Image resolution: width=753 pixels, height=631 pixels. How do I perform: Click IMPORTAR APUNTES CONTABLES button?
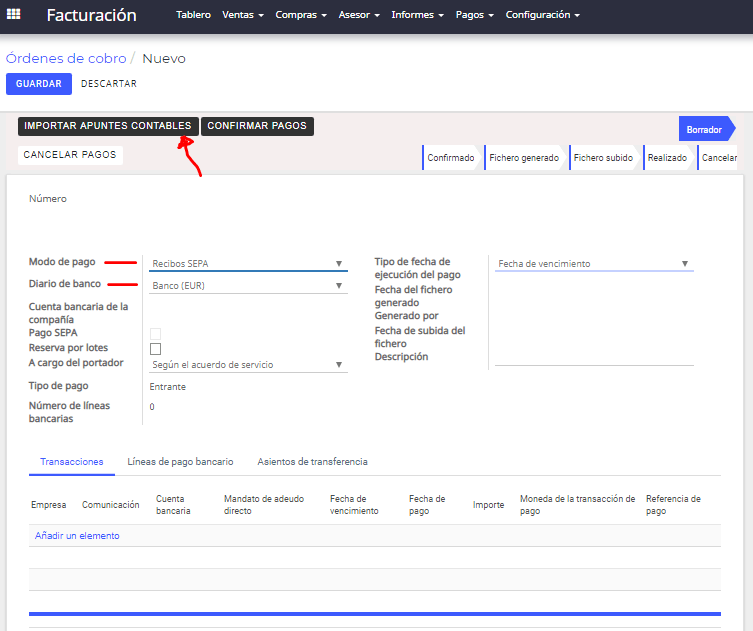(x=108, y=126)
